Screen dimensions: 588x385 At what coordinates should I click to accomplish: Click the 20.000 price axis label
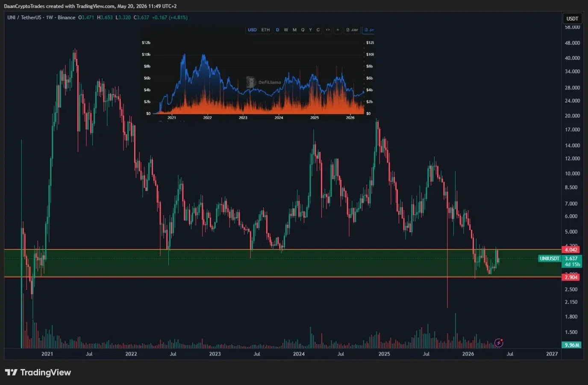572,116
